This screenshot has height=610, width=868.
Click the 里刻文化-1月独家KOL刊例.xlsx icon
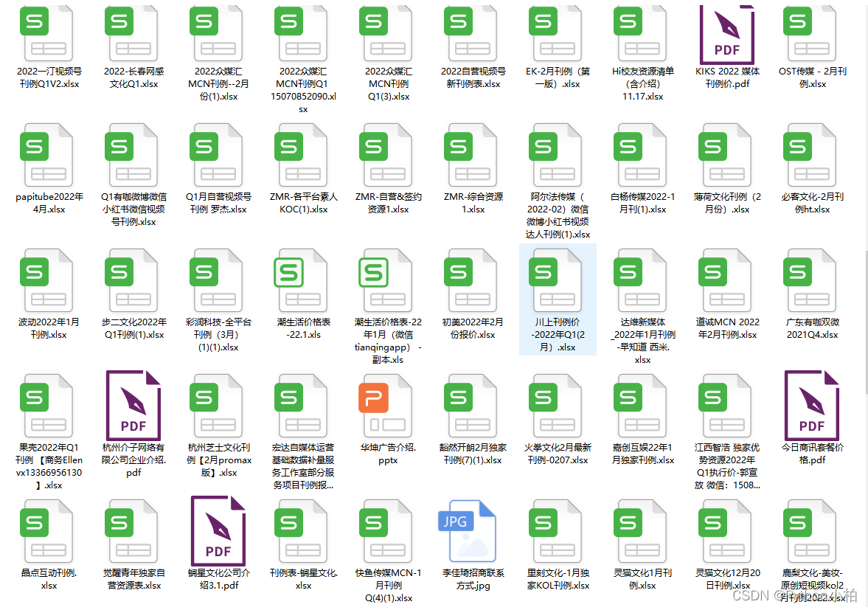coord(555,531)
